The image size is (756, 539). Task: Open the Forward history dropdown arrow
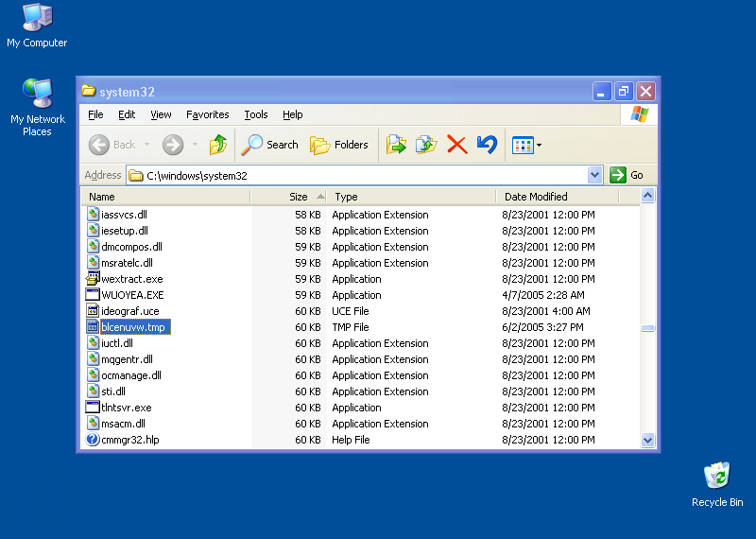click(x=196, y=145)
